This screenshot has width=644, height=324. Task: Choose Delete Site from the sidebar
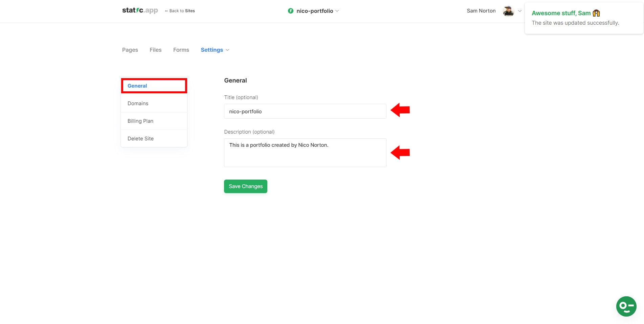coord(140,138)
